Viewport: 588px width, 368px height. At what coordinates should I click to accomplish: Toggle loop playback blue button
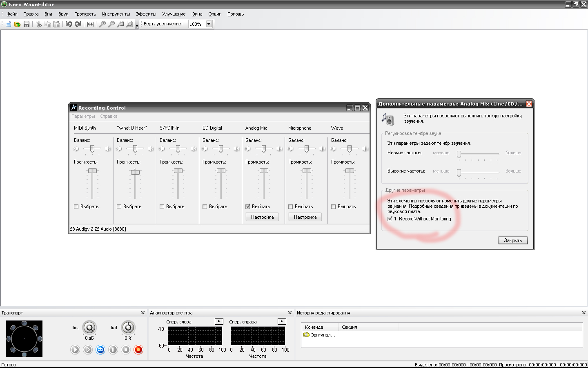(100, 350)
